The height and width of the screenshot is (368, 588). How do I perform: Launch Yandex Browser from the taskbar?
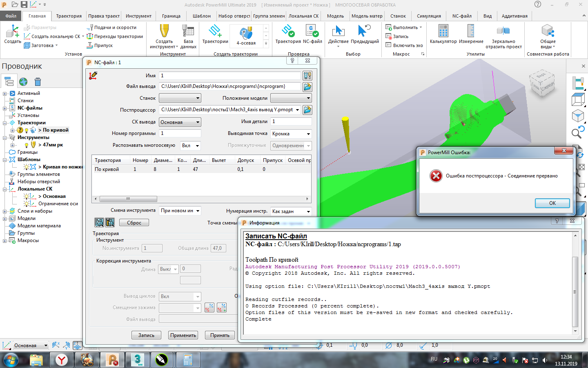coord(62,360)
